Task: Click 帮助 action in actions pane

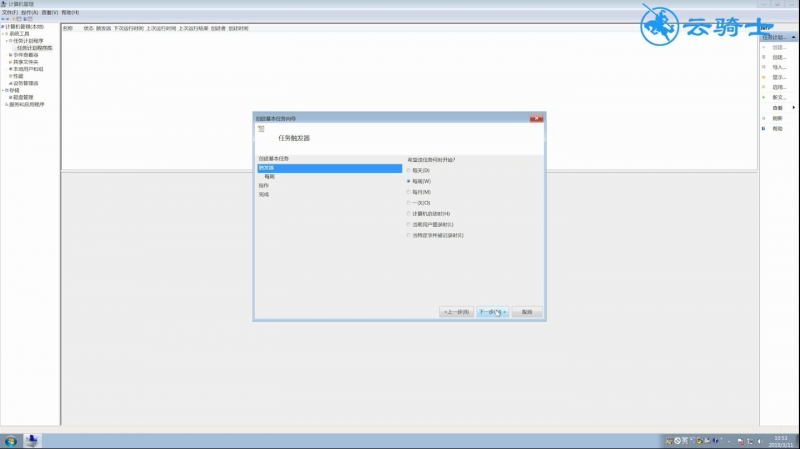Action: pyautogui.click(x=777, y=129)
